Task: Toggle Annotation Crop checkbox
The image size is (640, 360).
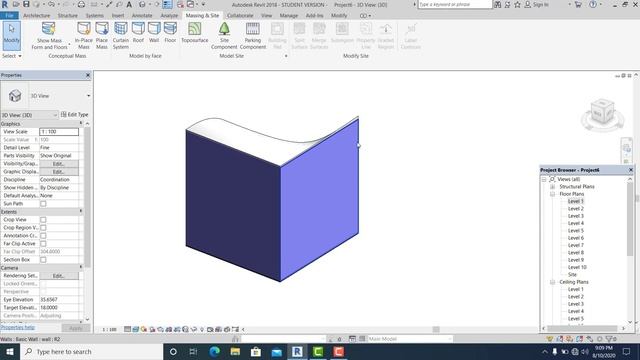Action: (x=43, y=236)
